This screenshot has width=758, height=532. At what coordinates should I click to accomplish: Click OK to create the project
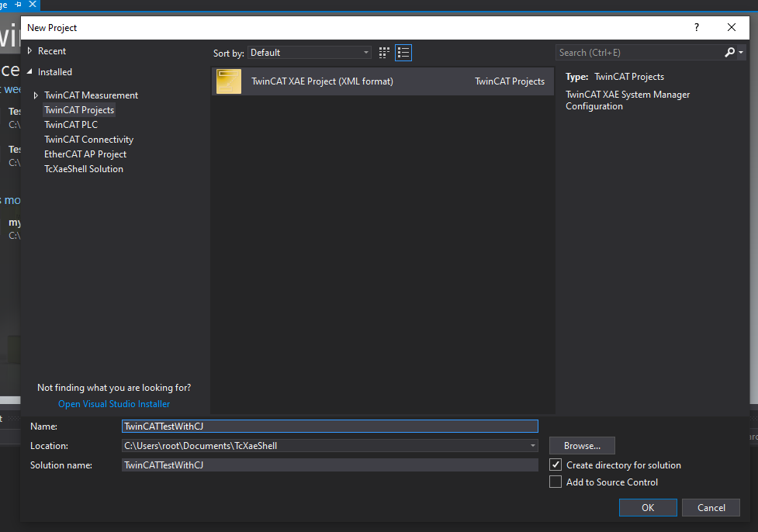click(648, 507)
